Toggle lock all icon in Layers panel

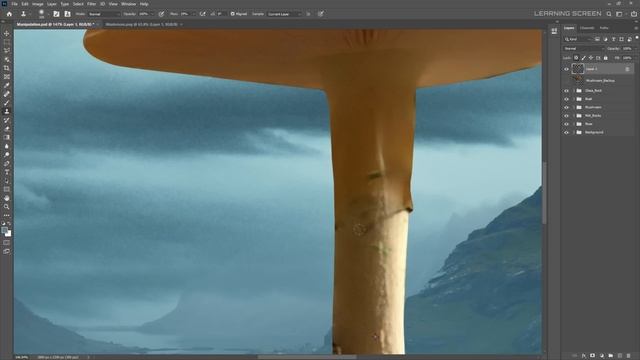pyautogui.click(x=606, y=58)
